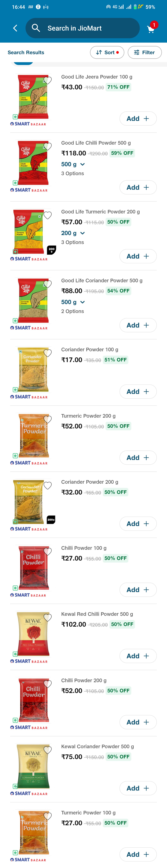Screen dimensions: 167x868
Task: Add Turmeric Powder 200 g to cart
Action: click(x=138, y=458)
